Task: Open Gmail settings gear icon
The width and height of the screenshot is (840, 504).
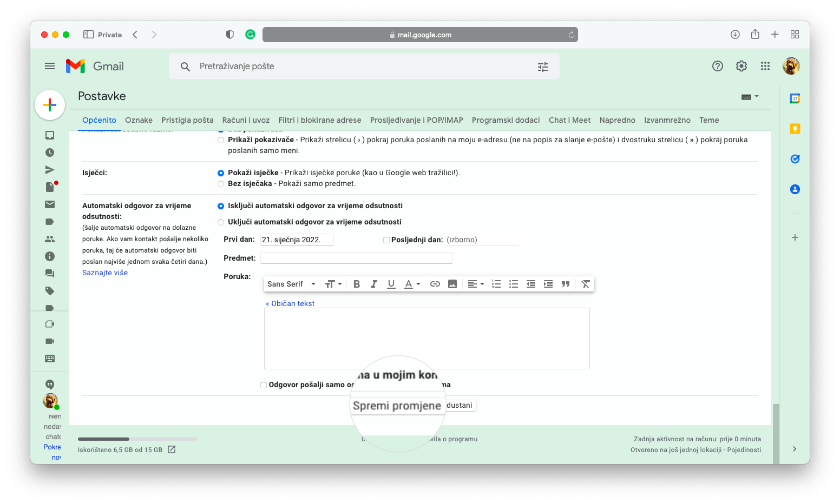Action: click(x=741, y=66)
